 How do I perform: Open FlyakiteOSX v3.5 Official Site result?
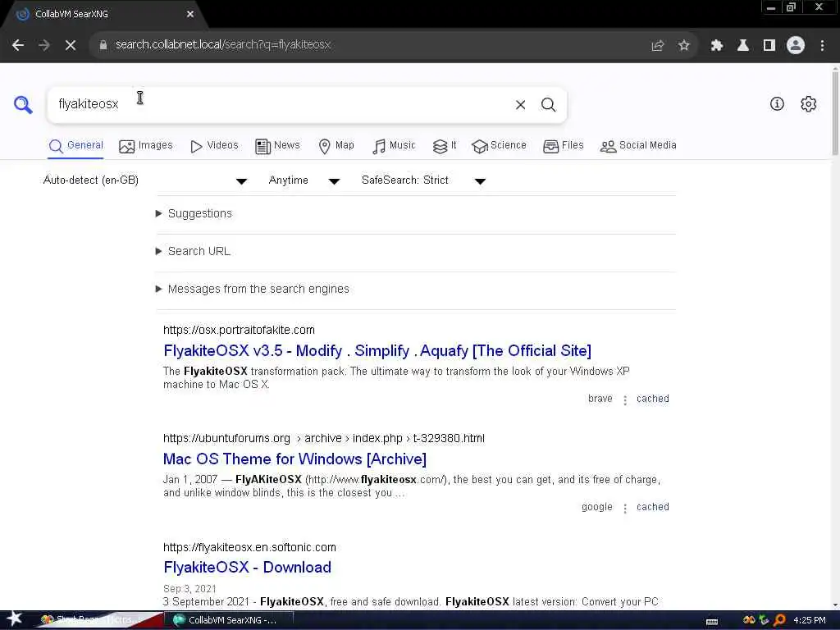tap(377, 351)
